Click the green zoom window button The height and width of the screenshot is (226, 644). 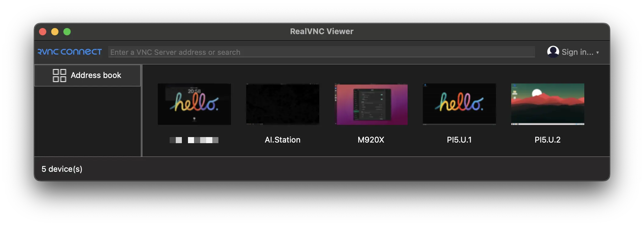click(67, 32)
